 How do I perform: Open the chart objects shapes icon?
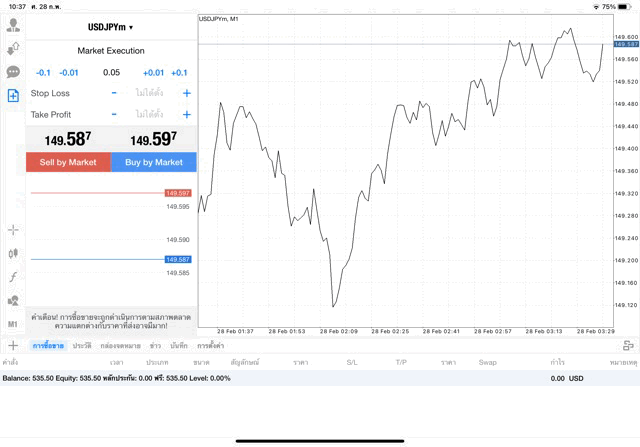pos(13,300)
